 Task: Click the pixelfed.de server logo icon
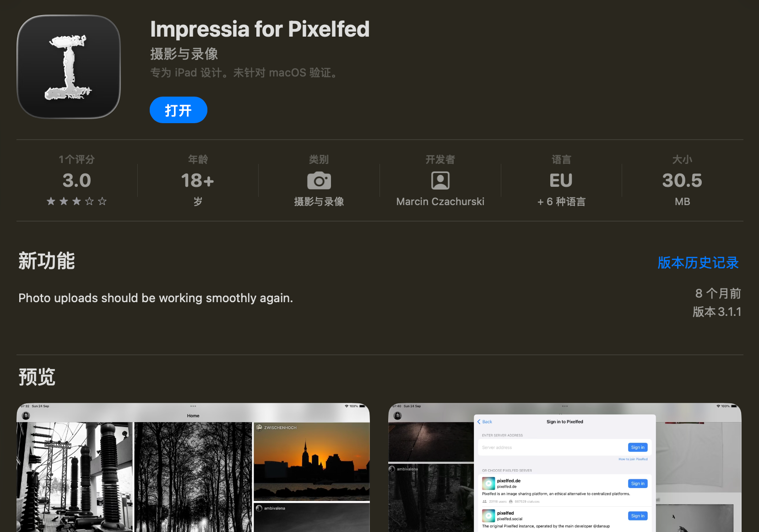point(488,483)
